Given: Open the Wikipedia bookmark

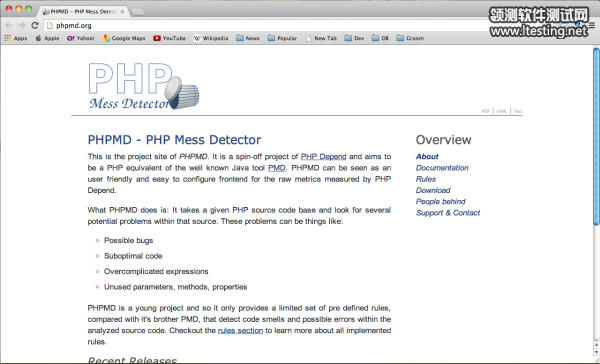Looking at the screenshot, I should pos(211,38).
